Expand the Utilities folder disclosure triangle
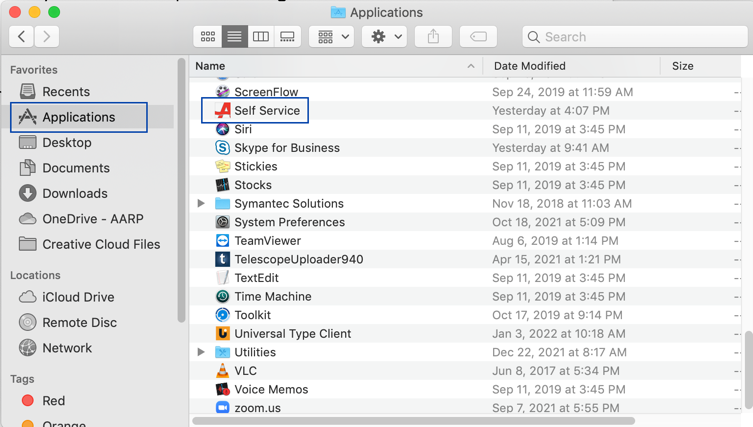753x427 pixels. click(x=201, y=352)
